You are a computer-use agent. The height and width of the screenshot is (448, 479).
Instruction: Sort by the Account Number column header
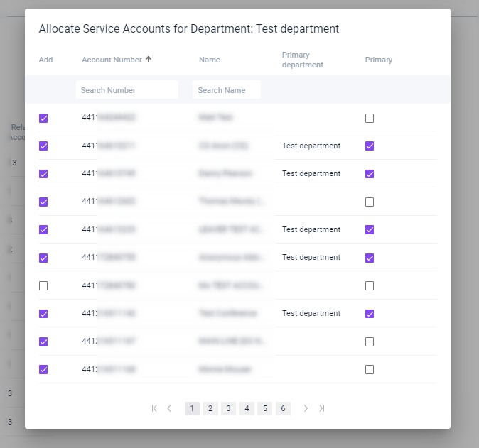112,60
